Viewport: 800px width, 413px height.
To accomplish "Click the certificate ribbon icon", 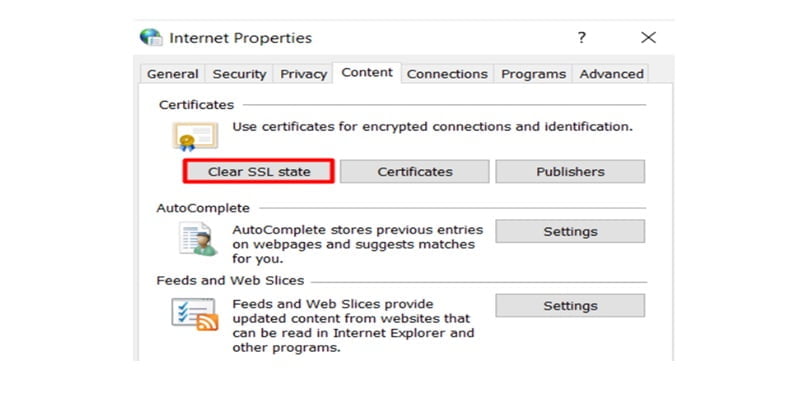I will click(x=195, y=136).
